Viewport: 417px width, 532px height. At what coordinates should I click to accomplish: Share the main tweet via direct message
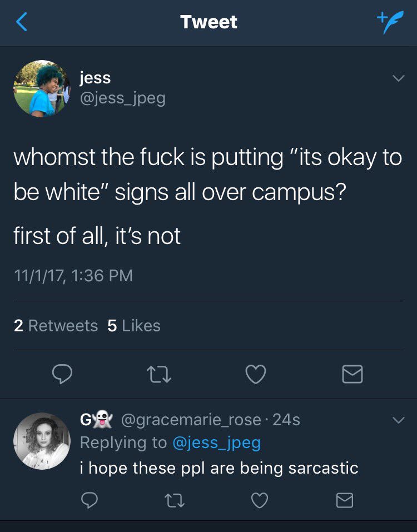352,374
